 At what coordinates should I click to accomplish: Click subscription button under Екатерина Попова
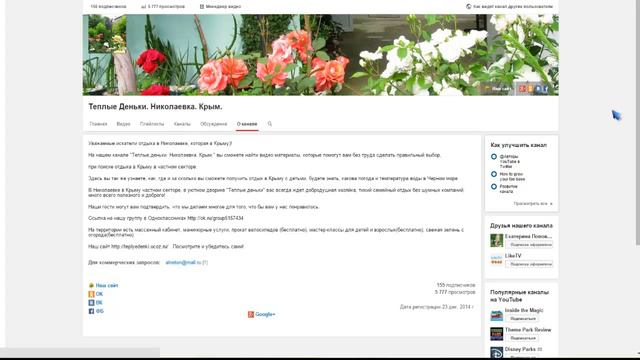point(530,244)
